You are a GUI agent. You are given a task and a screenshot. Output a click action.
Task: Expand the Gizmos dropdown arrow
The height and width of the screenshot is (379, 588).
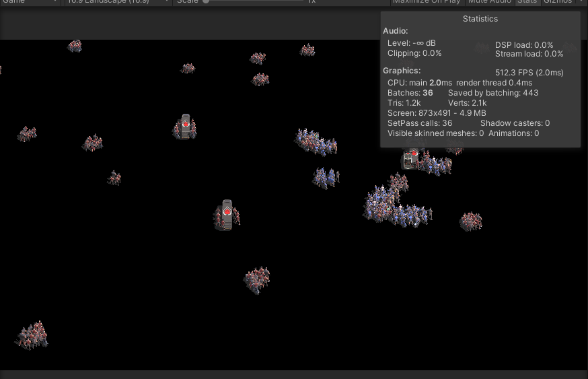[582, 2]
